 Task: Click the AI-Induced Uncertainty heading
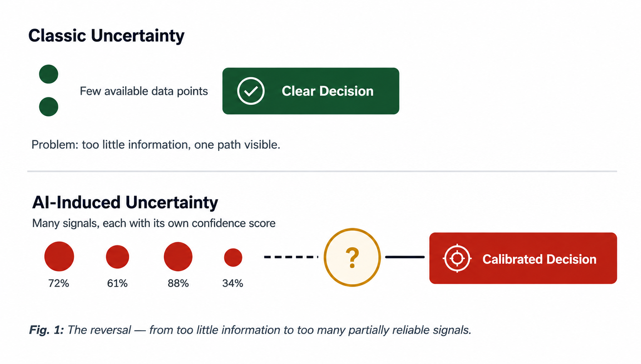click(125, 202)
